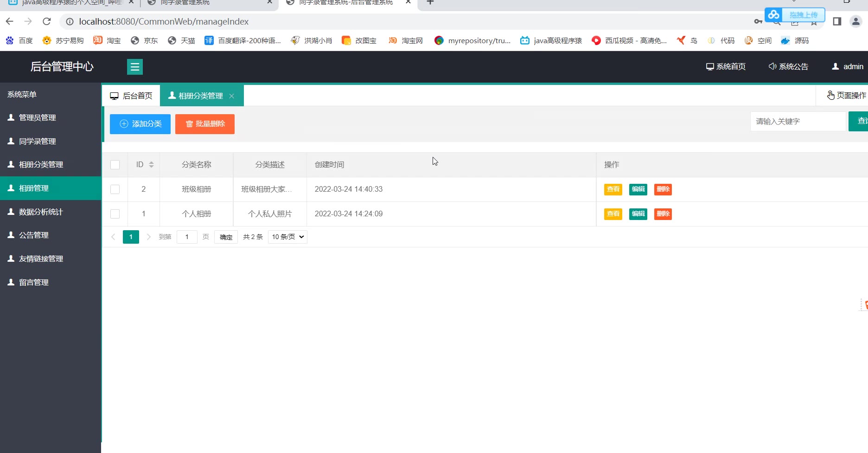The width and height of the screenshot is (868, 453).
Task: Check the row for 班级相册
Action: [x=115, y=189]
